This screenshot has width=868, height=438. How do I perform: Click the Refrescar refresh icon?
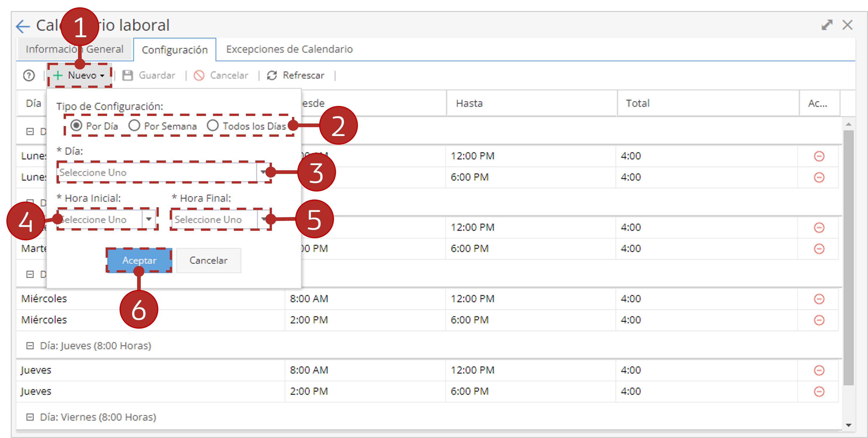coord(272,76)
